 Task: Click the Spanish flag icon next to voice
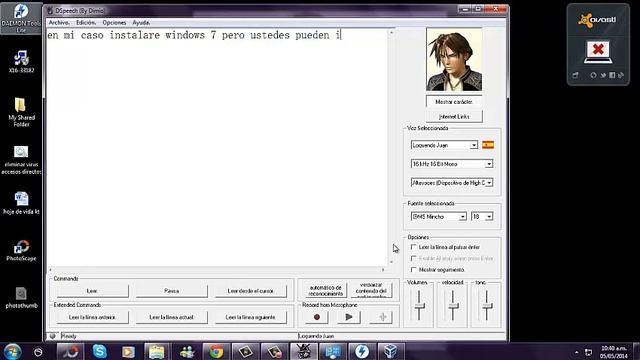[488, 145]
